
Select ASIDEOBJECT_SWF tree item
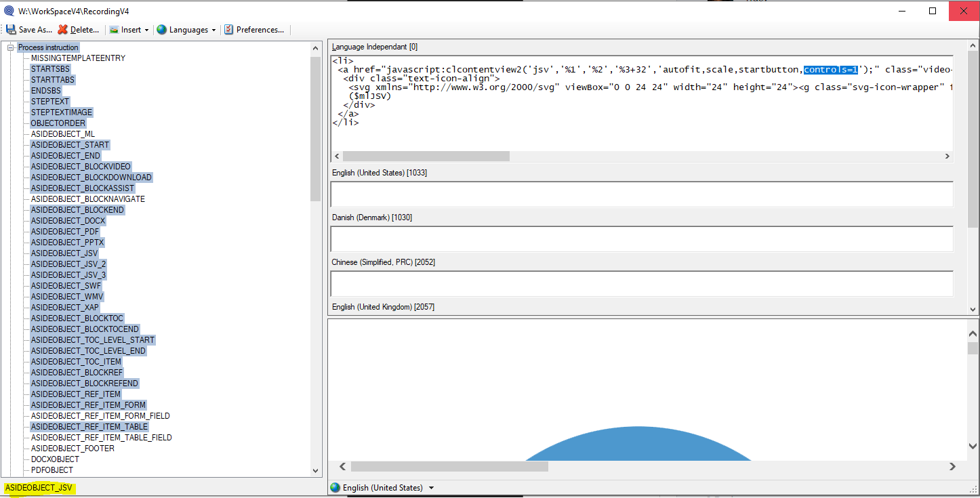click(x=66, y=286)
